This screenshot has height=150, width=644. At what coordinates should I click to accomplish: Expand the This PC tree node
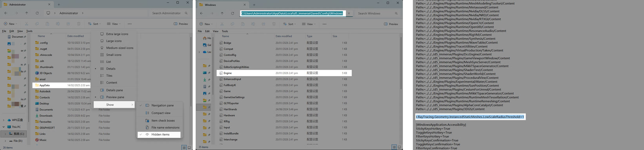[4, 127]
